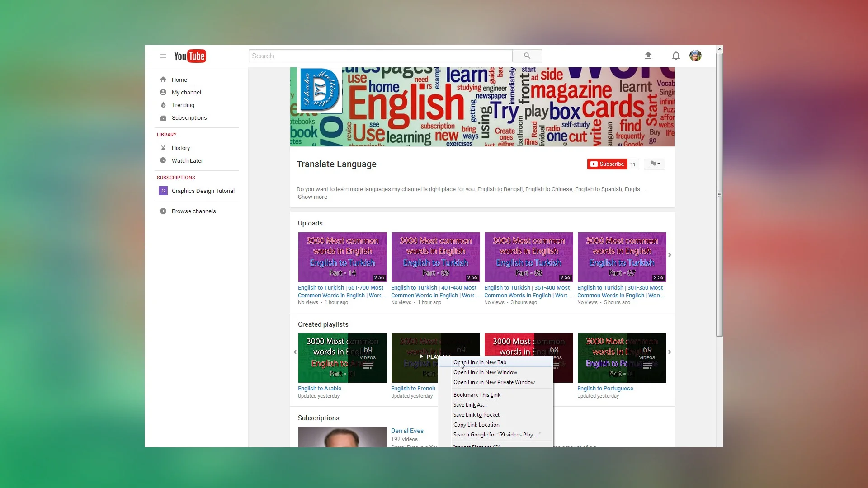Image resolution: width=868 pixels, height=488 pixels.
Task: Expand description with Show more
Action: tap(312, 197)
